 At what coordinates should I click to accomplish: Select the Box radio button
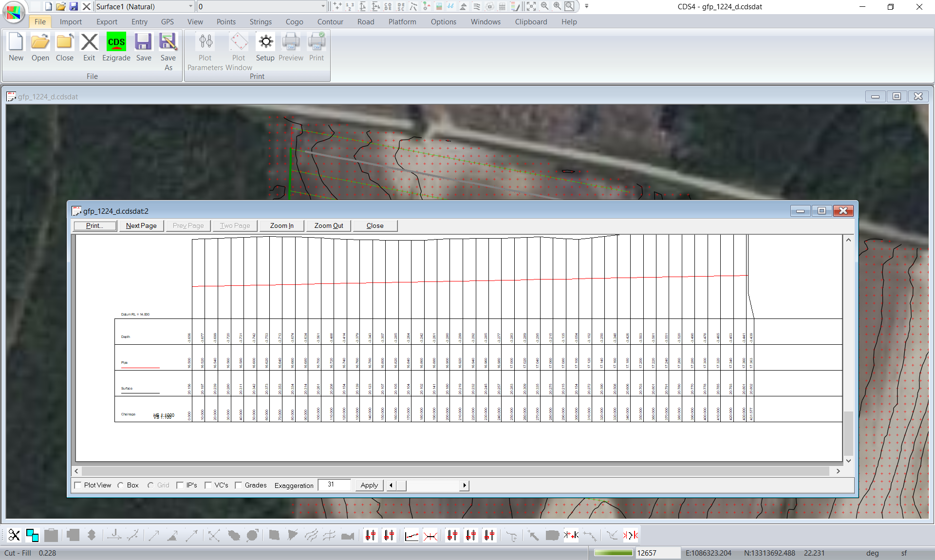[x=121, y=485]
